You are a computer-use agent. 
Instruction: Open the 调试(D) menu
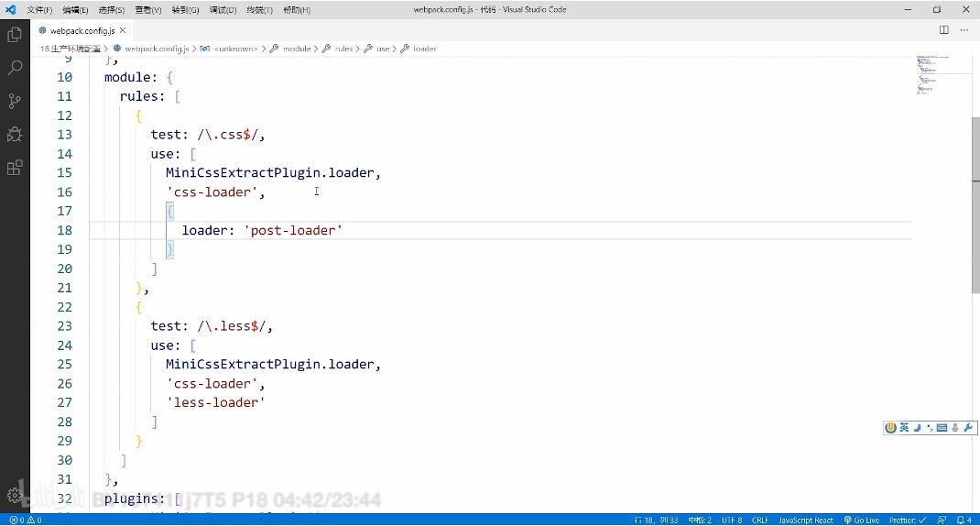click(x=223, y=10)
